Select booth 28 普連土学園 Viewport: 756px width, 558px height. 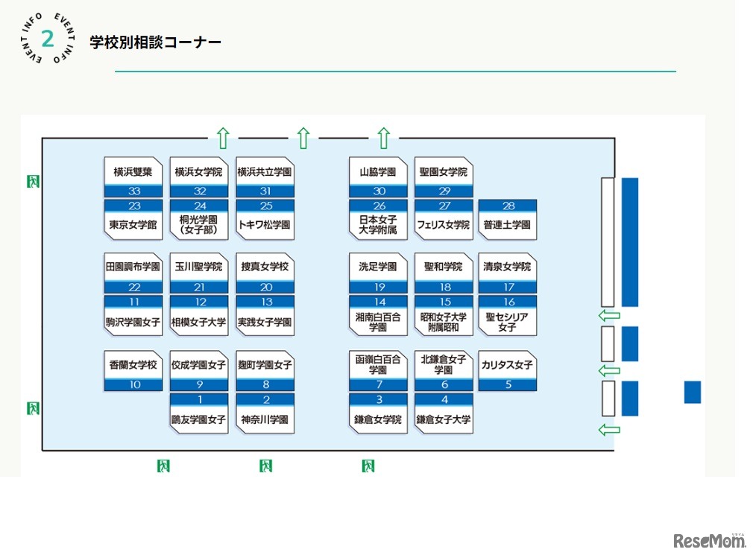(x=508, y=220)
